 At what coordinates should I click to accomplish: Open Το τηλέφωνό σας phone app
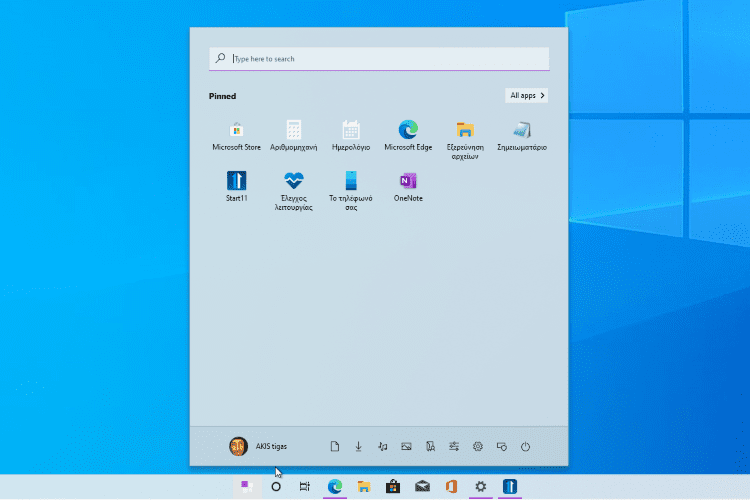tap(351, 191)
